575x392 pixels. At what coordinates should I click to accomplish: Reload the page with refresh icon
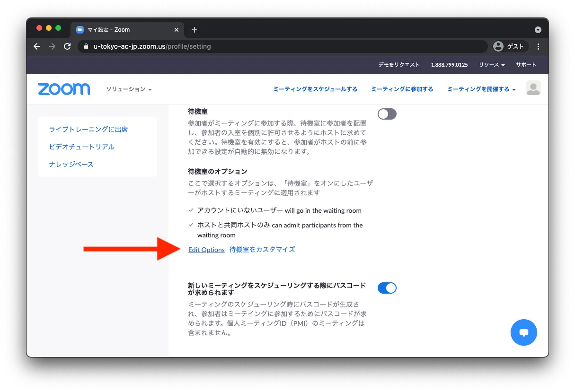coord(67,46)
